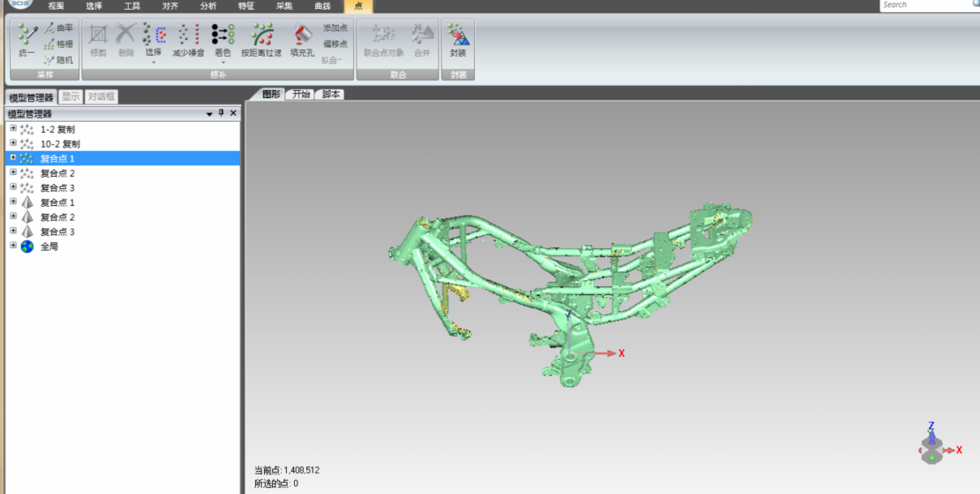Switch to the 显示 panel tab

point(71,97)
